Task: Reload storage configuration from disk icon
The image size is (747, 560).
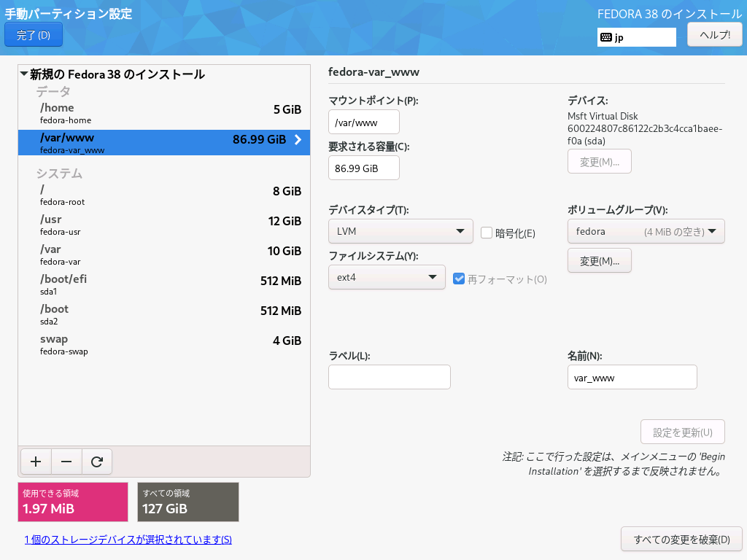Action: [x=97, y=462]
